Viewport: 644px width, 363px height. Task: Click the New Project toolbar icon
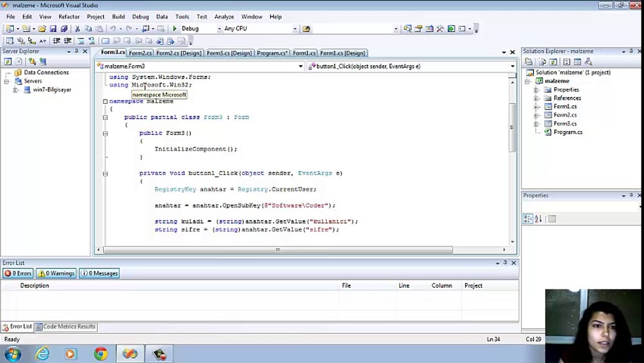[10, 29]
